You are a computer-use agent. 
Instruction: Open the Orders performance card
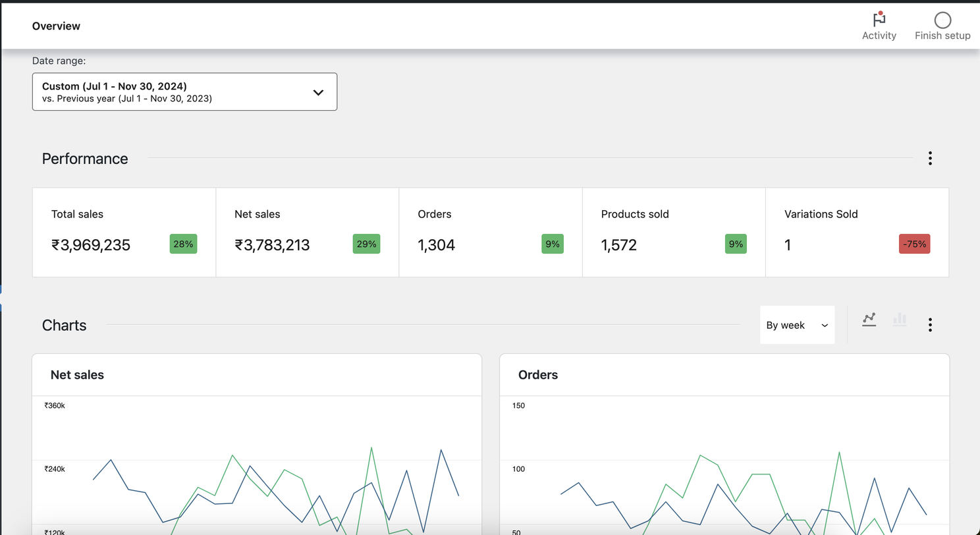click(x=490, y=232)
